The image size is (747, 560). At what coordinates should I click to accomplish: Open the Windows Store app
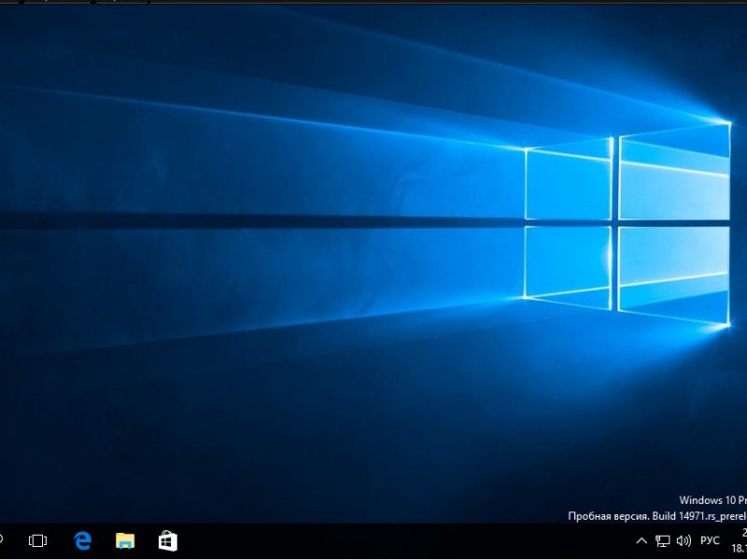coord(168,541)
